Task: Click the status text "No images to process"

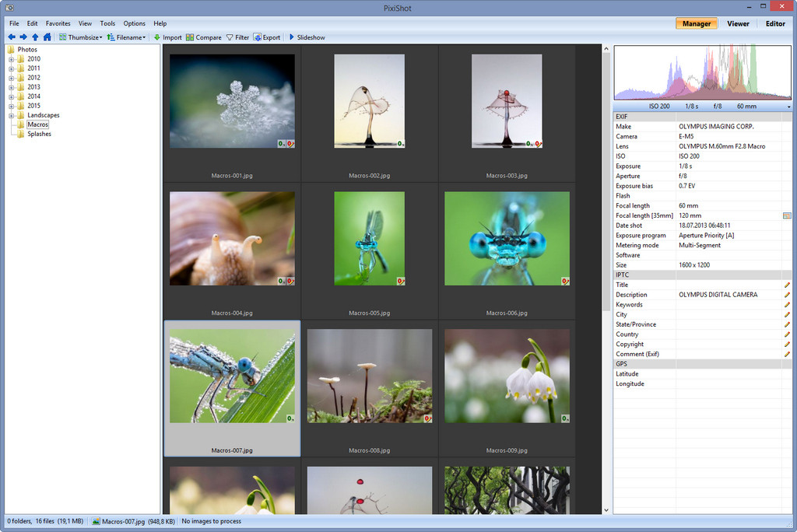Action: click(x=212, y=521)
